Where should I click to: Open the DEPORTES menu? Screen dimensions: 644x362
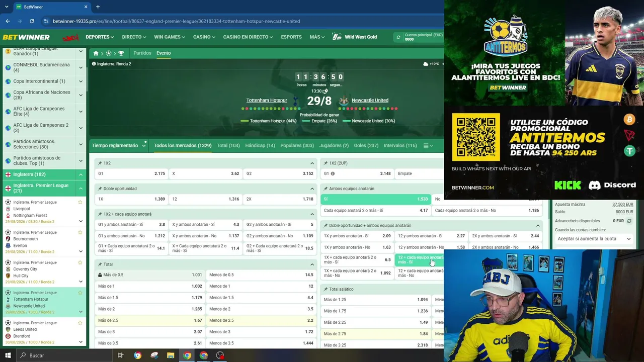[100, 37]
